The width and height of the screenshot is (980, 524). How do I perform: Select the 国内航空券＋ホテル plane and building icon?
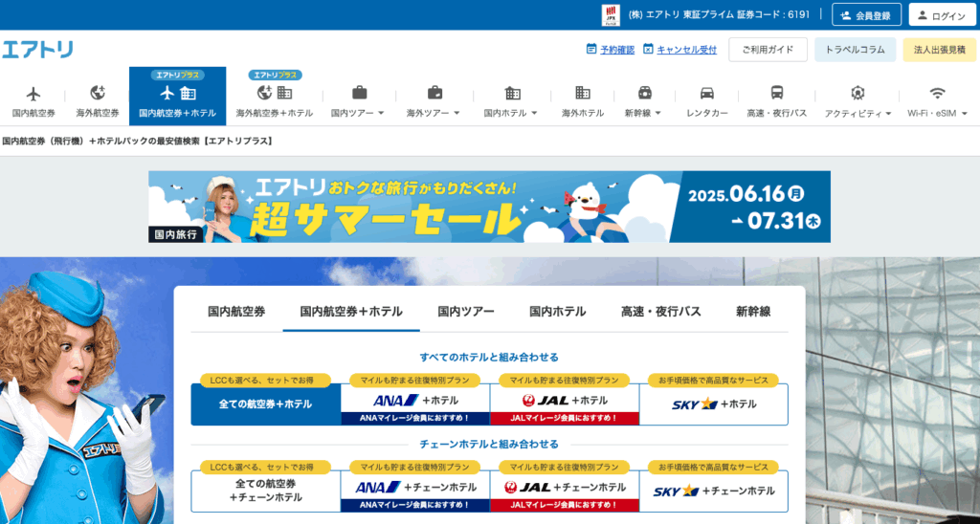point(177,93)
